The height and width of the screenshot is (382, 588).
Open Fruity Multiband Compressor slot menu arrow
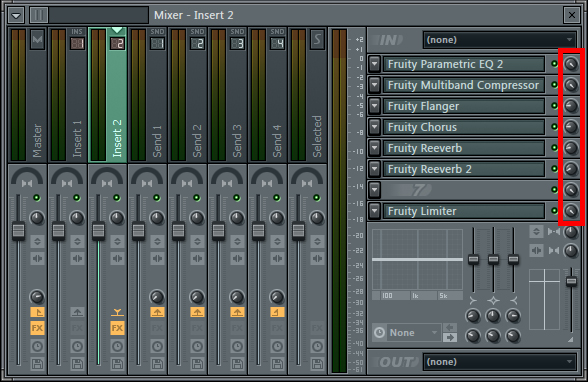point(374,85)
